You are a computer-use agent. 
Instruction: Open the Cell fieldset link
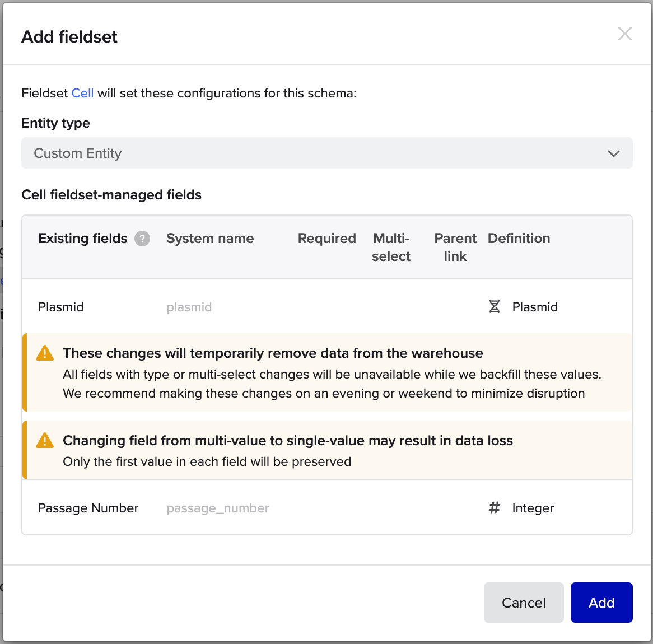point(82,93)
